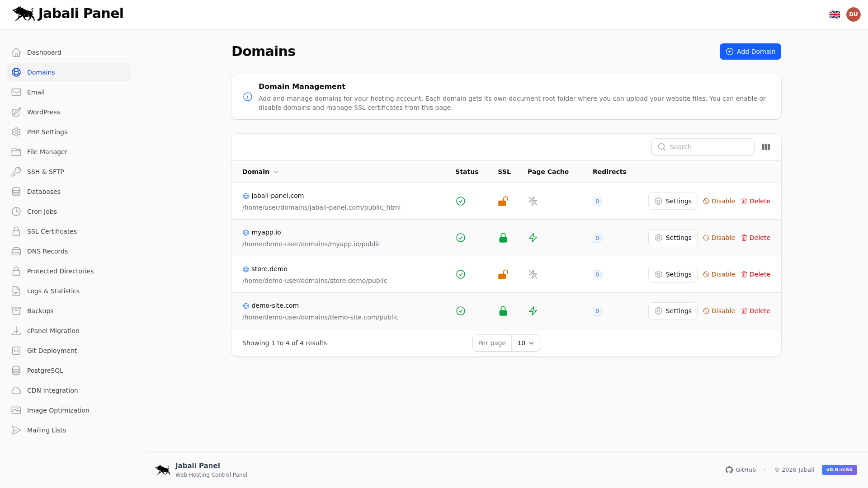Toggle the green status check for myapp.io
Viewport: 868px width, 488px height.
[461, 237]
